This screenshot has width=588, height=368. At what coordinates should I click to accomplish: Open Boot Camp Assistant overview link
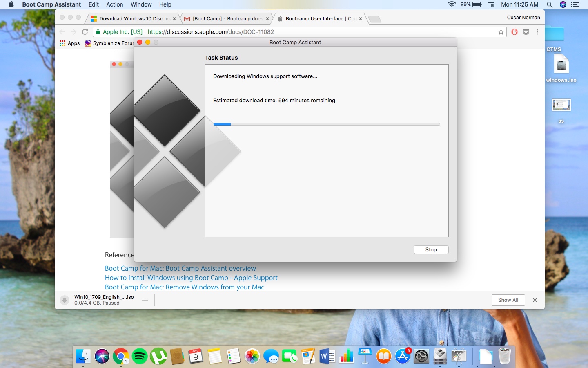click(x=180, y=268)
